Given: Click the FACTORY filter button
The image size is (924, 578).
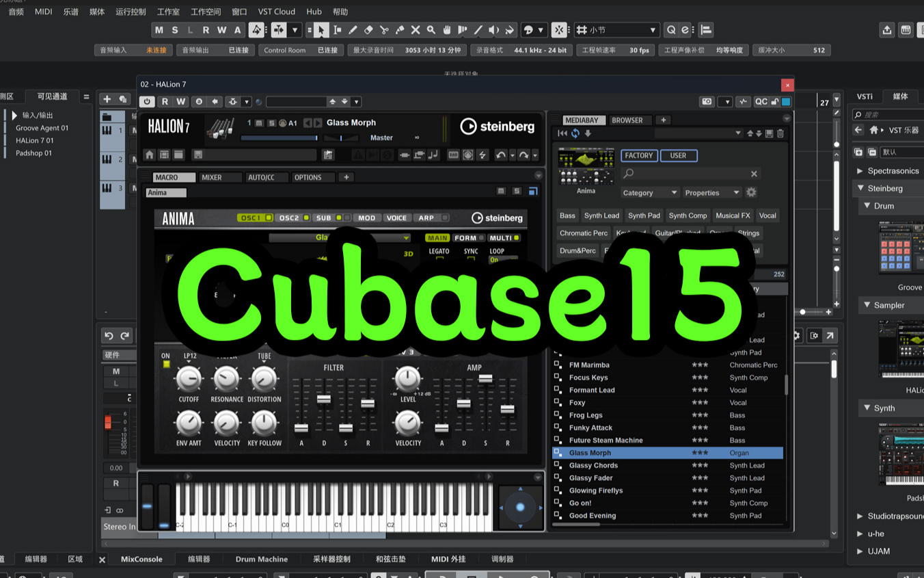Looking at the screenshot, I should 639,155.
